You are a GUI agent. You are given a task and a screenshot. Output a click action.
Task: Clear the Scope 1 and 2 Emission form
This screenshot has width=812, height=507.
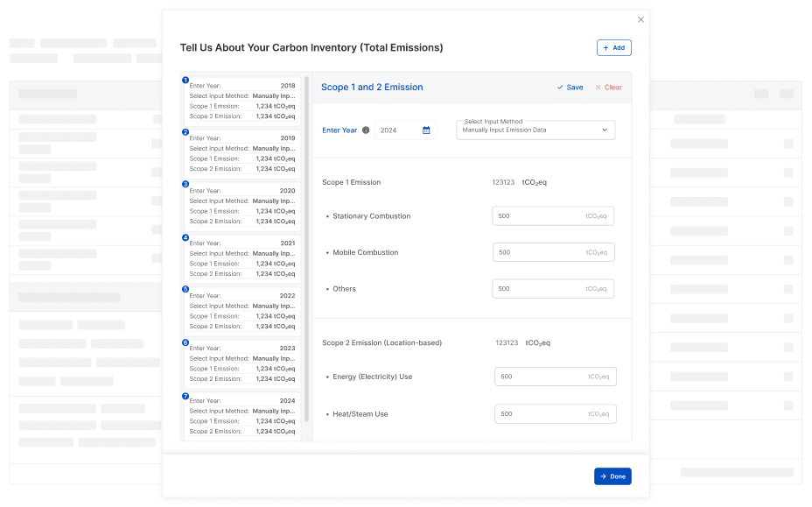(x=610, y=88)
